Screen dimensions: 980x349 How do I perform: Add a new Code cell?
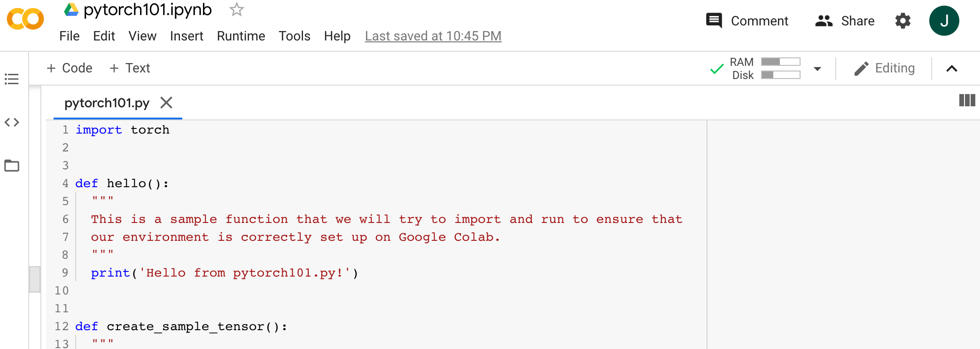[x=70, y=68]
